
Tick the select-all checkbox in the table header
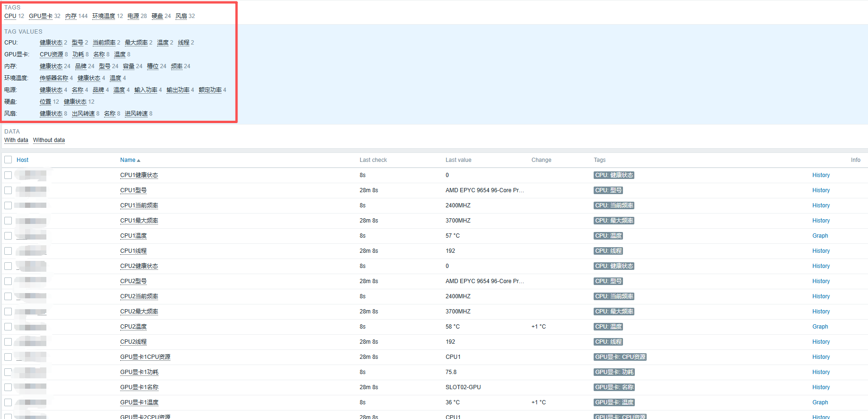coord(8,160)
